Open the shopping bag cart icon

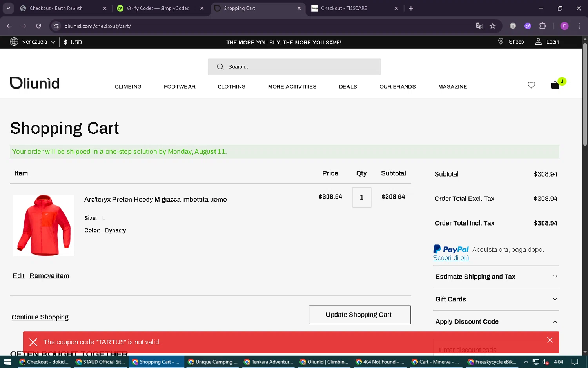[x=555, y=85]
